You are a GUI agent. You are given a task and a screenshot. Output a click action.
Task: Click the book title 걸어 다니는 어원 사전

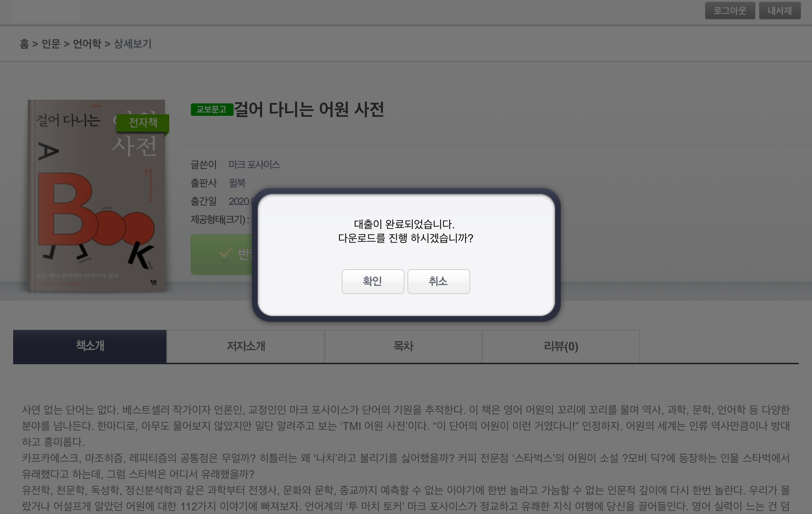click(x=309, y=109)
